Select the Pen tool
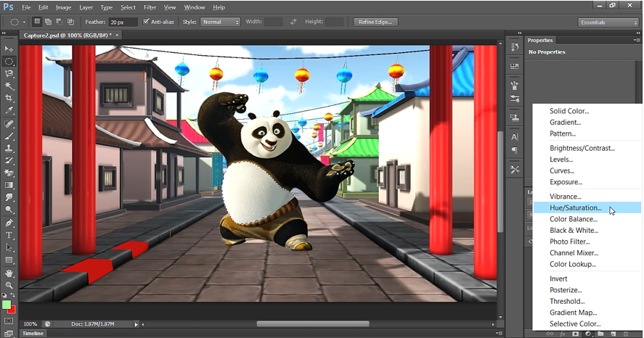 click(x=9, y=223)
